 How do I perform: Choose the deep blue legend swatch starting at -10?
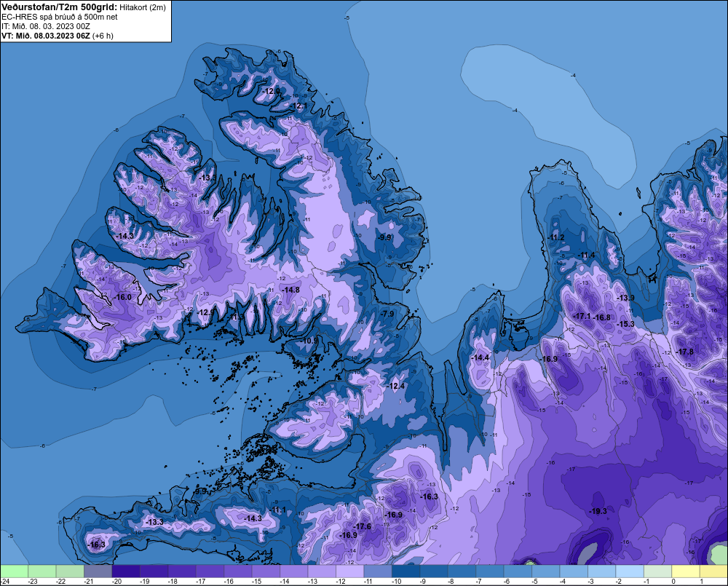point(405,571)
